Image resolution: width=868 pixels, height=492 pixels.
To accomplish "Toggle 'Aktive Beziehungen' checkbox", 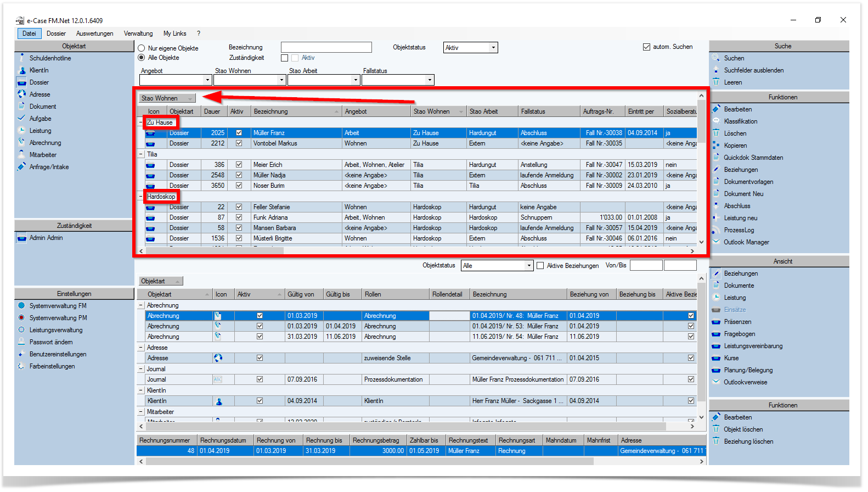I will 540,266.
